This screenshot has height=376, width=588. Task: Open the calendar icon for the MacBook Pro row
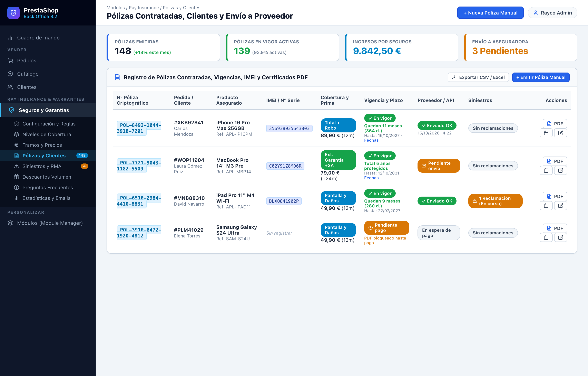coord(546,170)
